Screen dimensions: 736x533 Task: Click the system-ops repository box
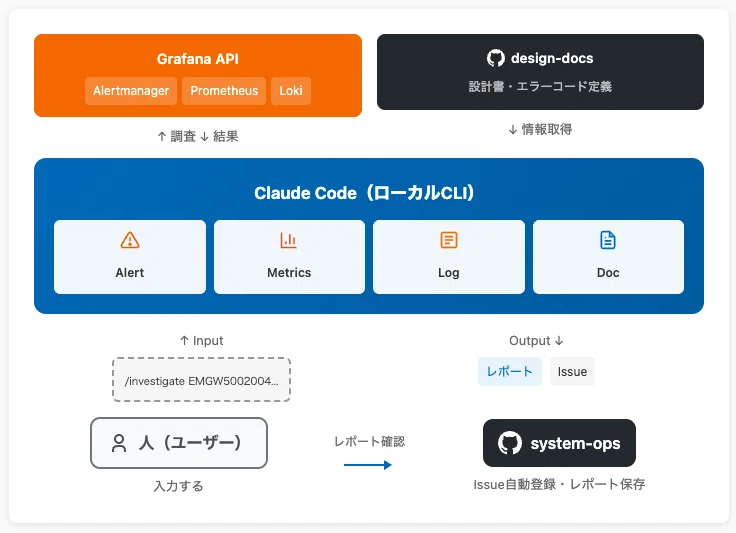point(559,443)
